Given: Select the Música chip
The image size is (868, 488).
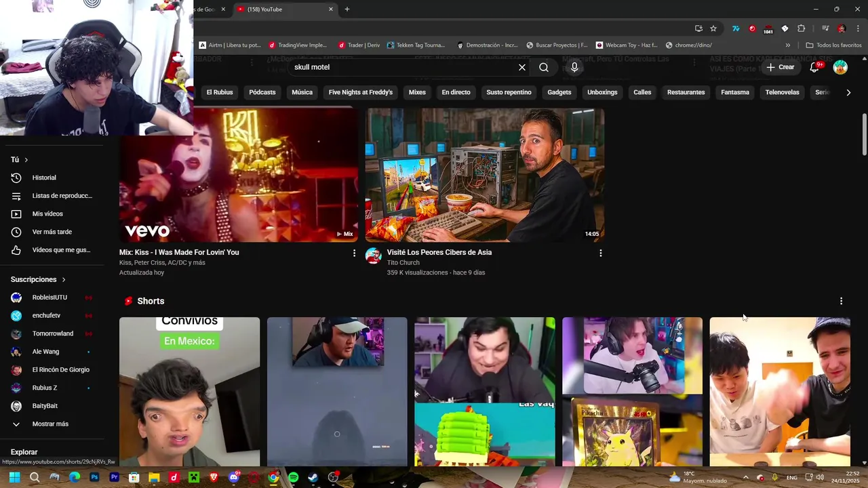Looking at the screenshot, I should coord(302,92).
